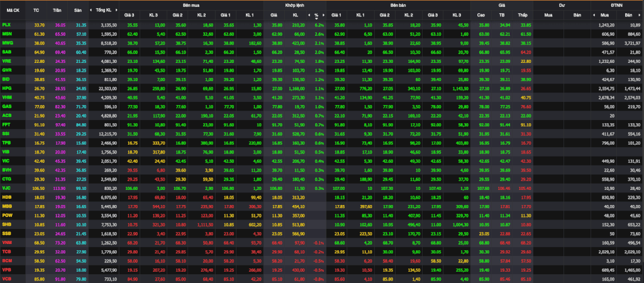
Task: Open the VHM ticker symbol
Action: point(6,97)
